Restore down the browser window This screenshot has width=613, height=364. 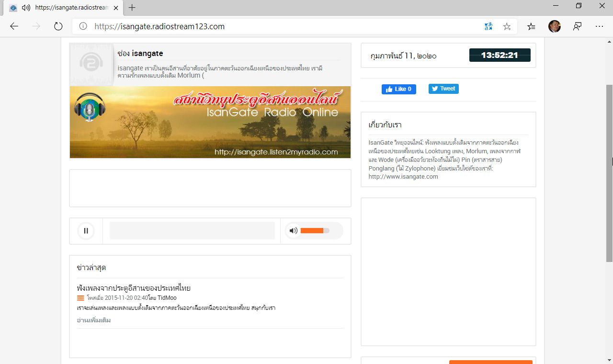click(x=579, y=7)
